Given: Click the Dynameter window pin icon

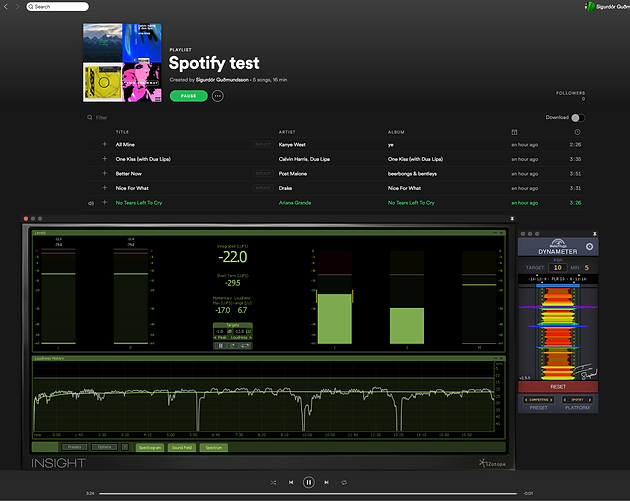Looking at the screenshot, I should [595, 233].
